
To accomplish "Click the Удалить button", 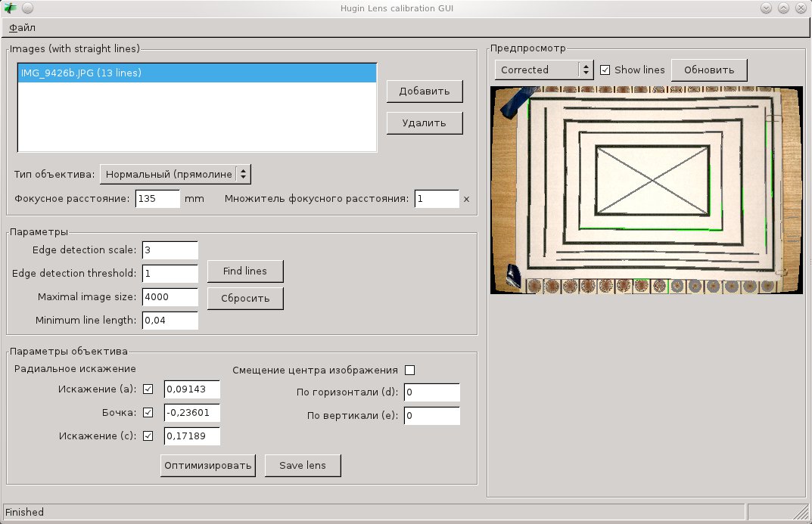I will [424, 122].
